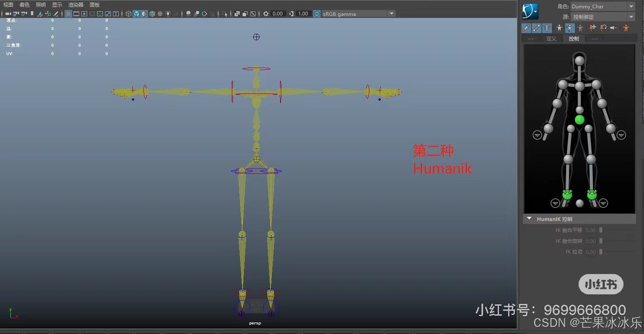Screen dimensions: 644x334
Task: Toggle 2D pan/zoom icon
Action: tap(48, 14)
